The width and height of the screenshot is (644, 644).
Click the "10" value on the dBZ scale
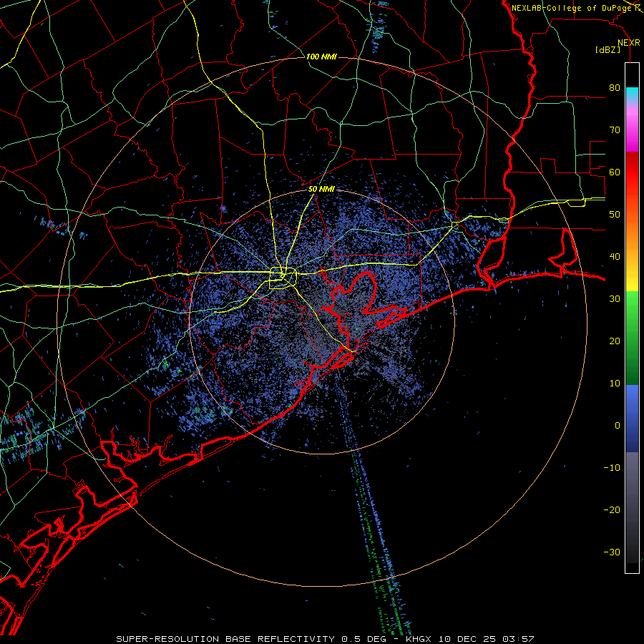pos(615,384)
